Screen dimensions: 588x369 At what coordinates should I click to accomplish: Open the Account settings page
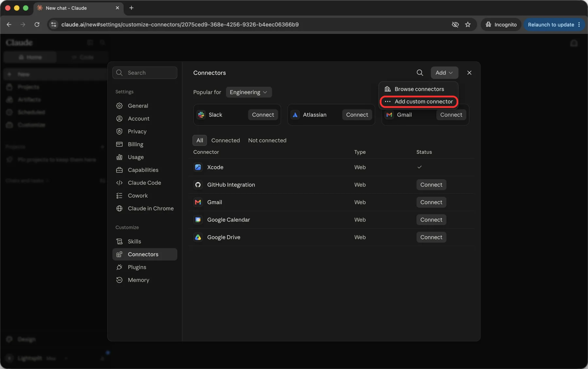tap(145, 119)
